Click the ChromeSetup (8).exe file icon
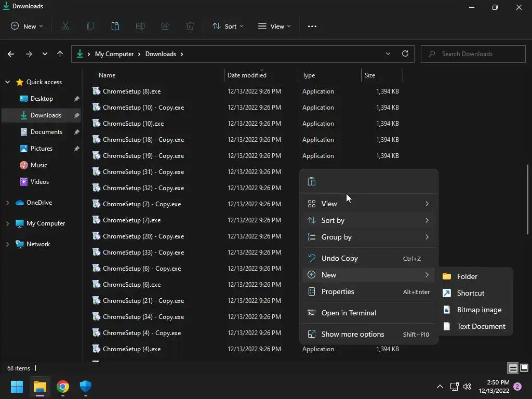The height and width of the screenshot is (399, 532). [96, 91]
